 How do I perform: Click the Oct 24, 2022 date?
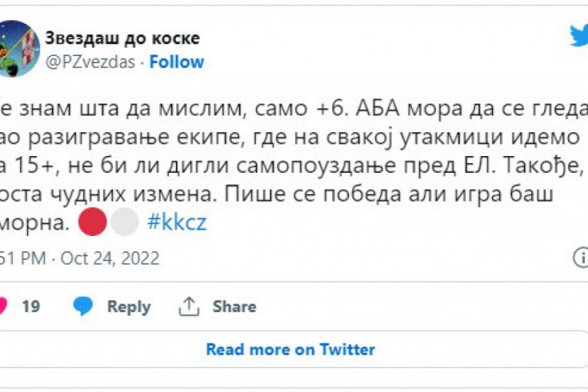(x=109, y=258)
